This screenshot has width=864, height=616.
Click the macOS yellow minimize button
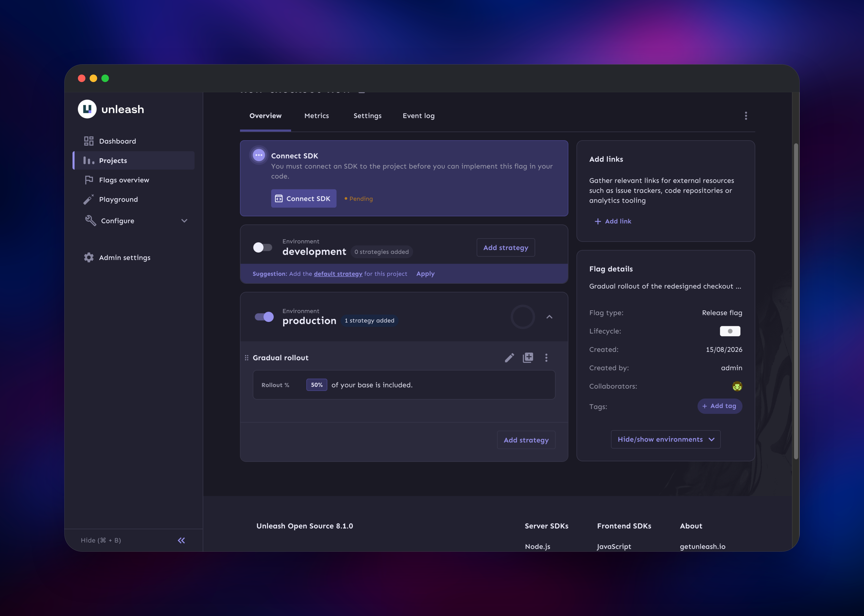(93, 78)
